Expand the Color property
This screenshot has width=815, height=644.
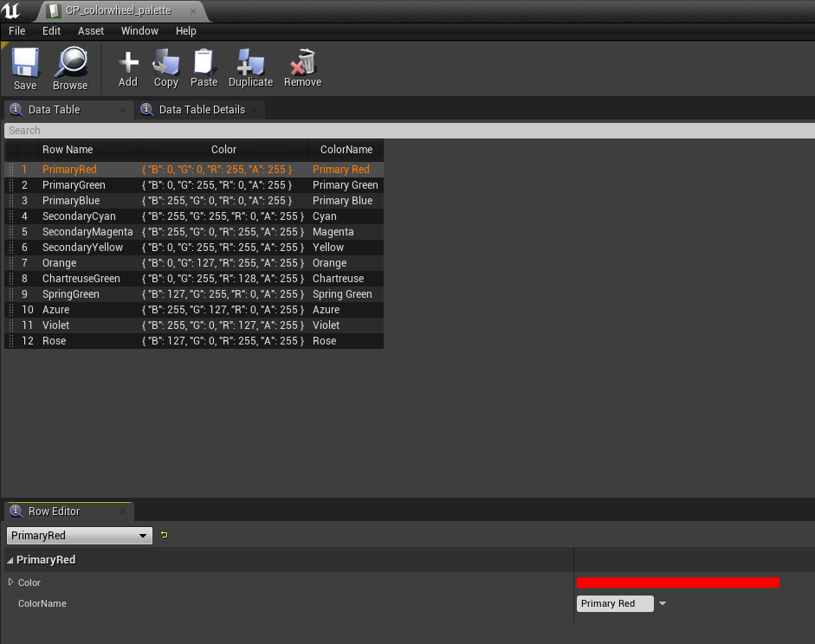pos(10,583)
